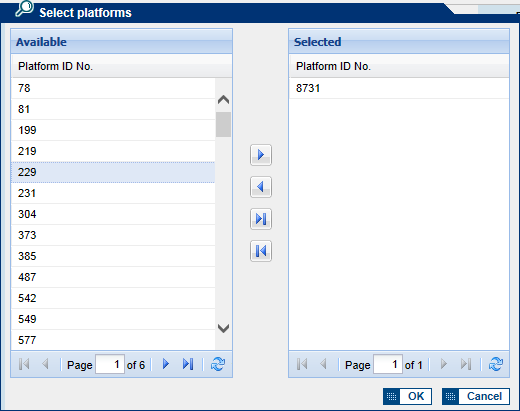Click the Available page number field
520x411 pixels.
coord(110,364)
